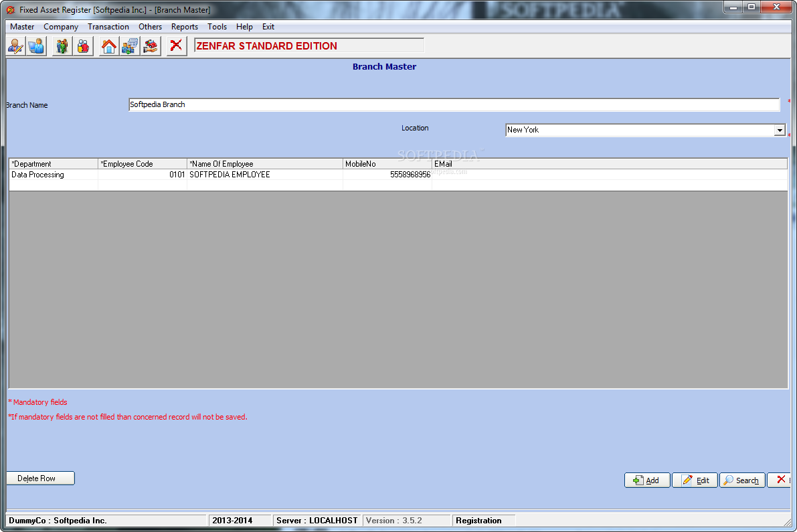Screen dimensions: 797x532
Task: Click the hand holding car toolbar icon
Action: pyautogui.click(x=151, y=46)
